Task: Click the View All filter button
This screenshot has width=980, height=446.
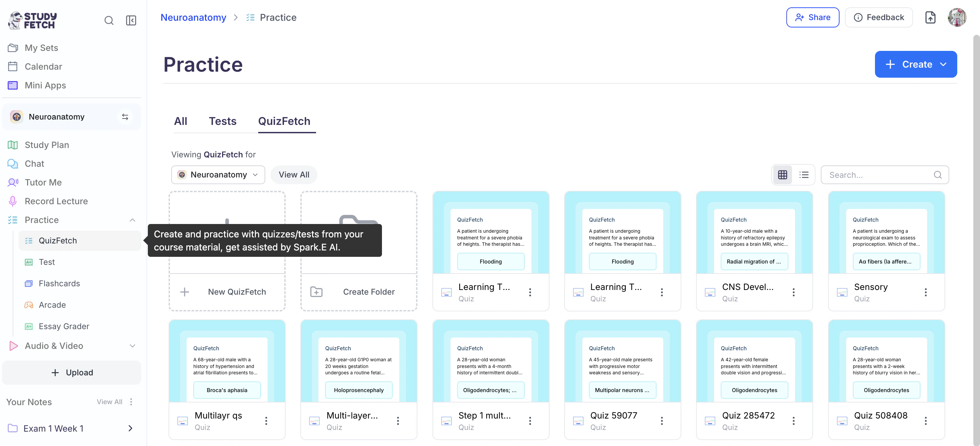Action: tap(294, 174)
